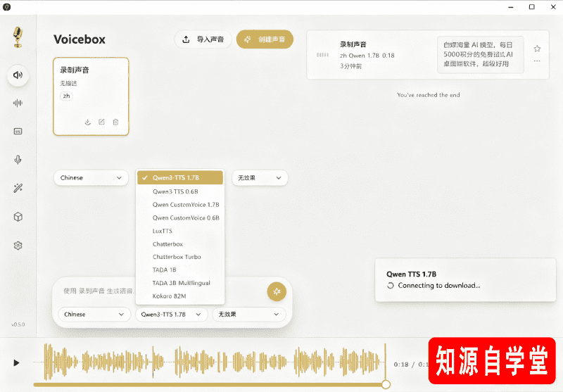Open the upper 无效果 effects dropdown
Image resolution: width=563 pixels, height=392 pixels.
[260, 178]
